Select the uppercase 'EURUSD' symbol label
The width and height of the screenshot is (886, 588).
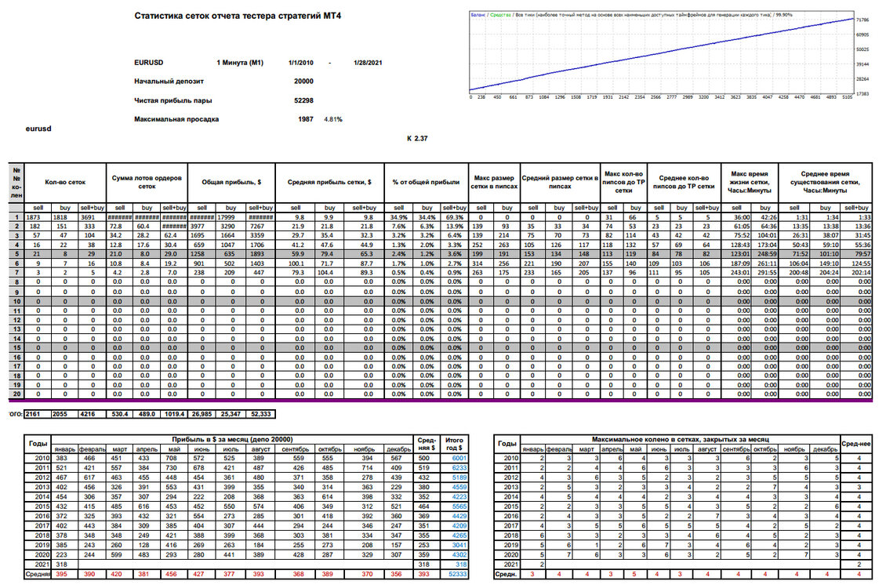coord(149,63)
